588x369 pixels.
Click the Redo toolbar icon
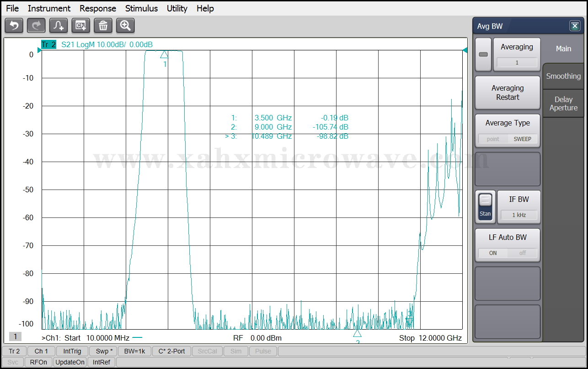tap(36, 26)
